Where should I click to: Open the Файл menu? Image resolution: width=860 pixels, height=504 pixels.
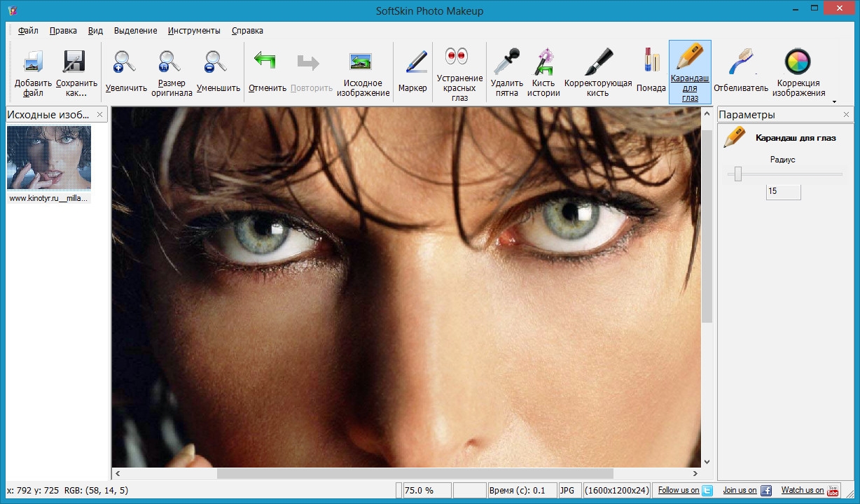[29, 31]
